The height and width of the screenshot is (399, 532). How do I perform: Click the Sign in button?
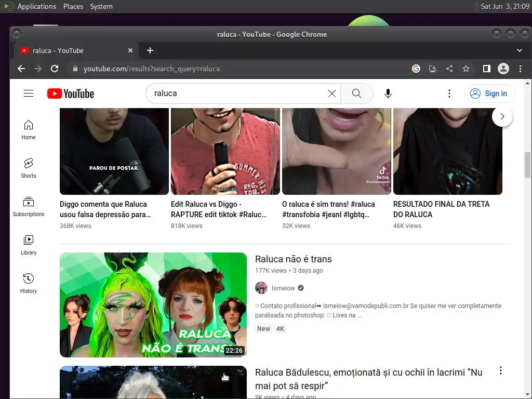coord(489,94)
